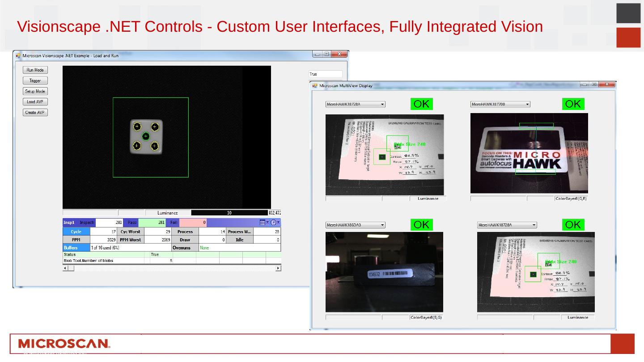Click the scrollbar left arrow under results

[x=65, y=268]
